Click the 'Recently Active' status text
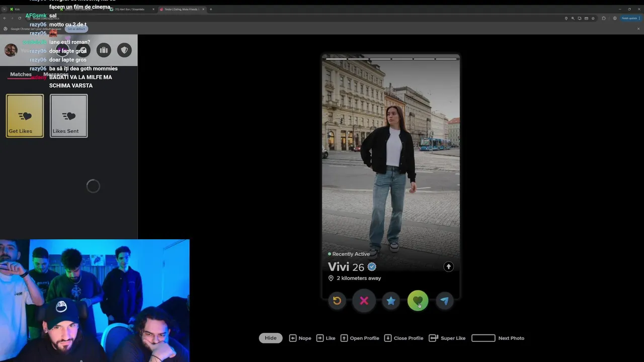 351,254
